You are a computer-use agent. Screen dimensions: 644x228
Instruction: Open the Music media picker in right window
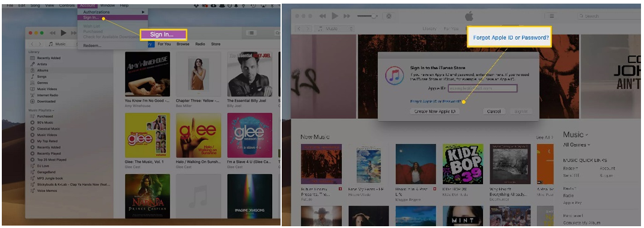point(335,28)
